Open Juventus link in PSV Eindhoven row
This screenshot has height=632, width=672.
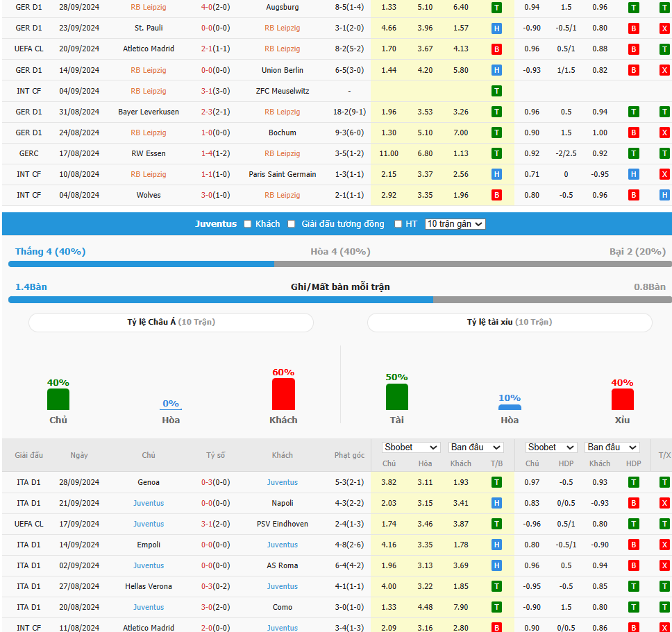tap(149, 524)
